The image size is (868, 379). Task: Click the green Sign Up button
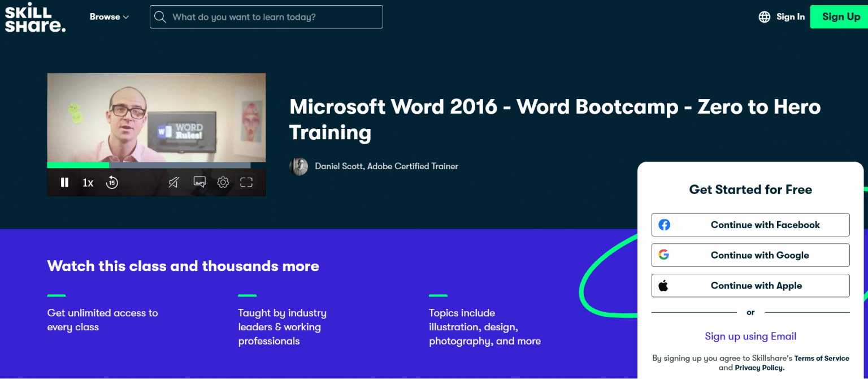pos(839,17)
